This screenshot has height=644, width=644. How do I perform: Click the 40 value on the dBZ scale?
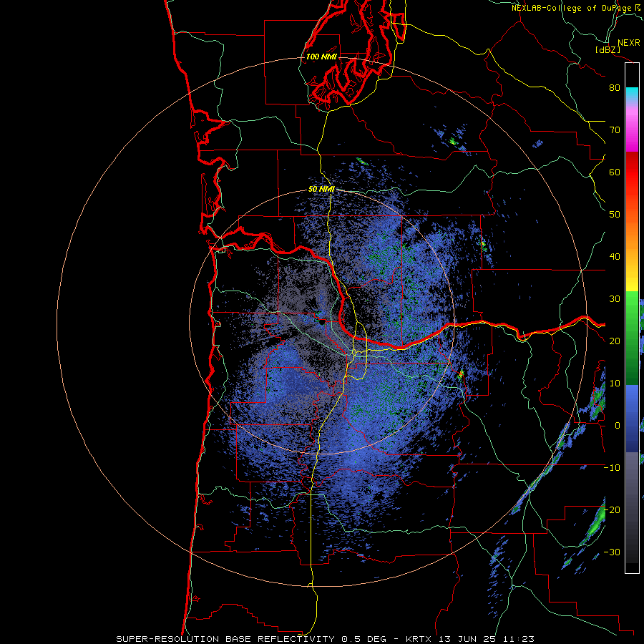615,257
